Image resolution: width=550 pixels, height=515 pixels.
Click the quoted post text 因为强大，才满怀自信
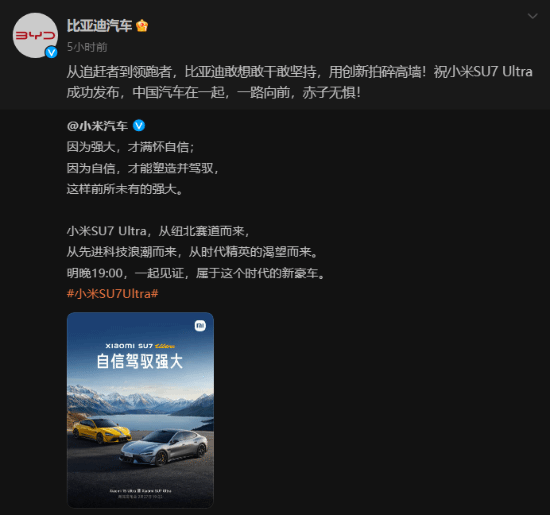[x=130, y=147]
